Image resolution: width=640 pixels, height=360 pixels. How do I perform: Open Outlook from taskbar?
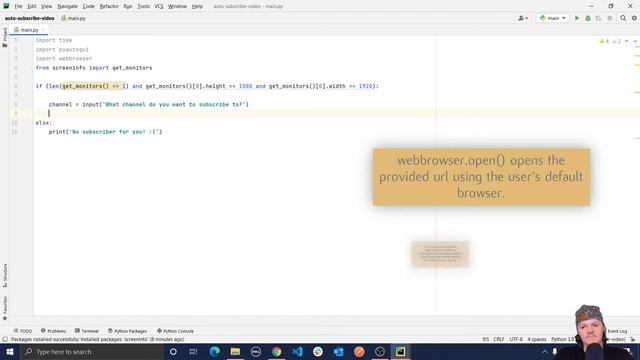(x=338, y=352)
